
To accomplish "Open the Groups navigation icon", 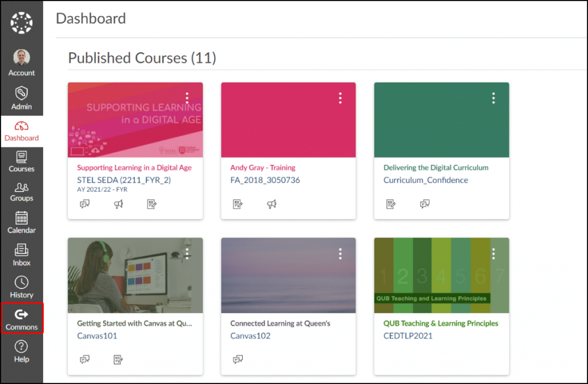I will tap(21, 193).
